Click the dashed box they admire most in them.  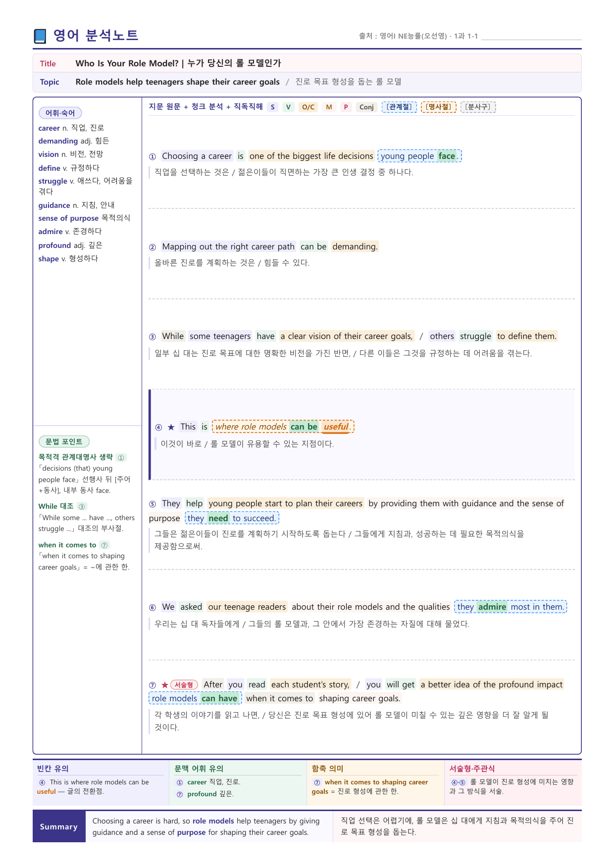(511, 607)
